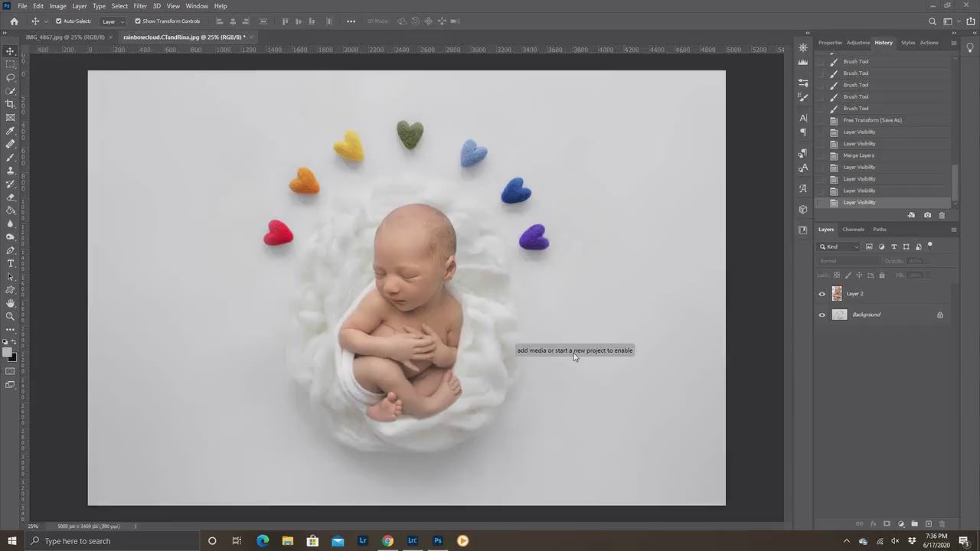Select the Horizontal Type tool
980x551 pixels.
[x=10, y=263]
